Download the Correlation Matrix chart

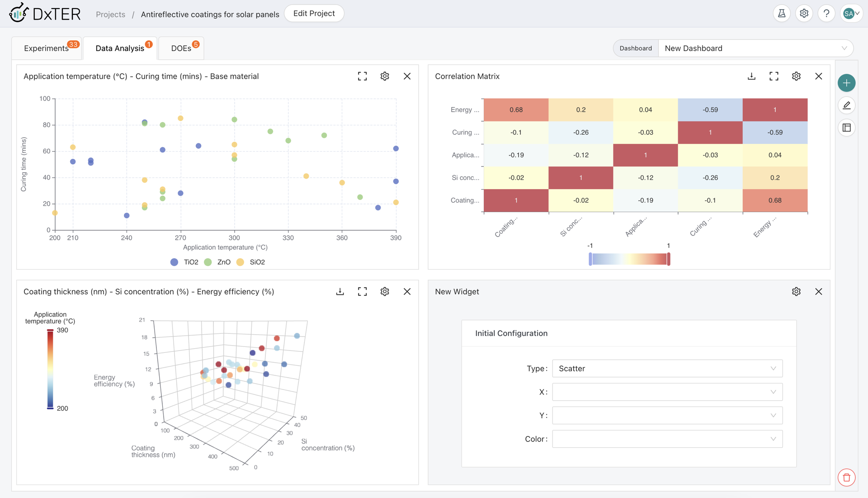click(x=751, y=76)
